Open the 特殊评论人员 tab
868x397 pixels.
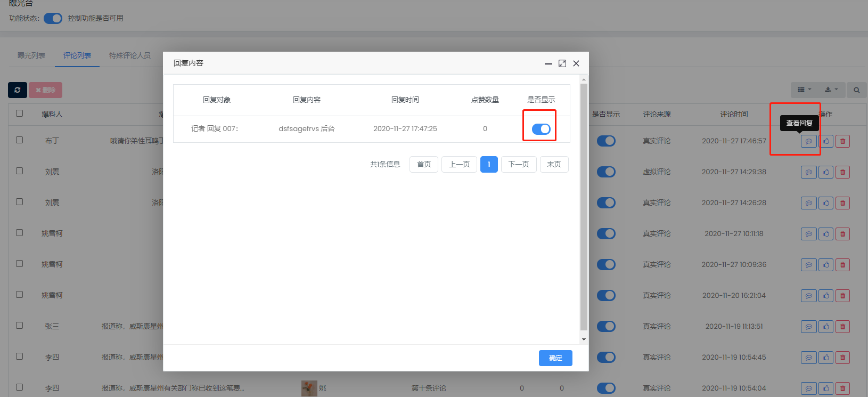[129, 55]
